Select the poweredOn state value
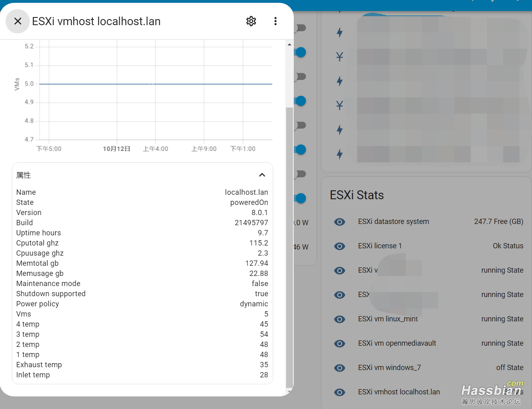The width and height of the screenshot is (532, 409). 249,202
